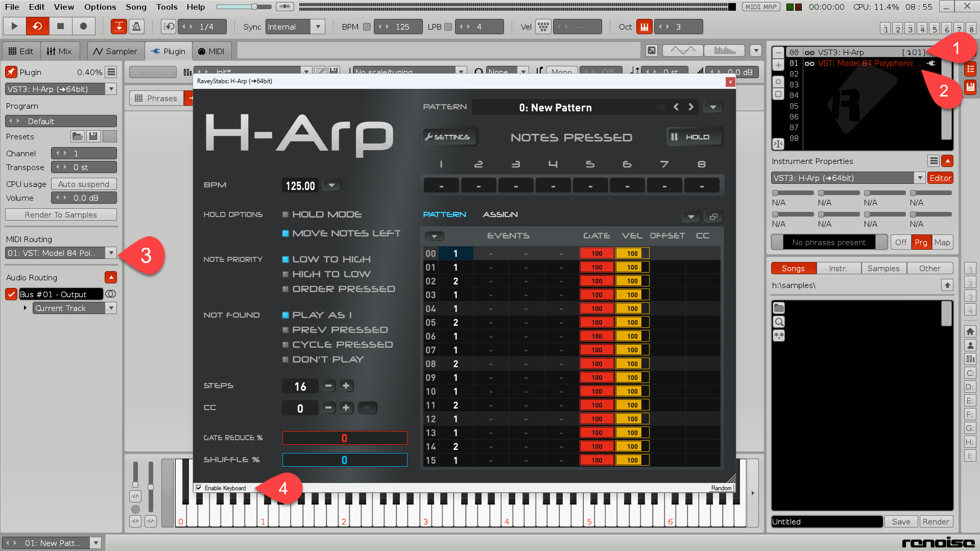Select ORDER PRESSED note priority
Image resolution: width=980 pixels, height=551 pixels.
coord(285,289)
